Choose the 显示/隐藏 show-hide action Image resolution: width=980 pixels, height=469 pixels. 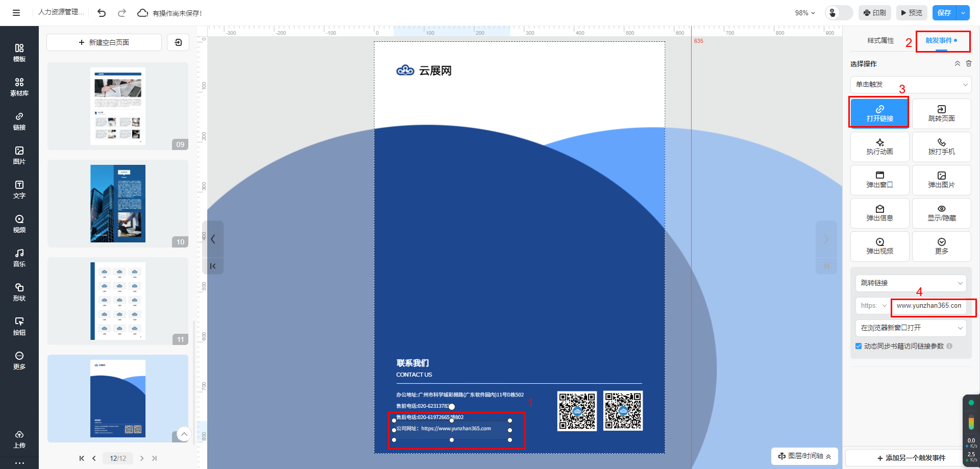(x=941, y=213)
